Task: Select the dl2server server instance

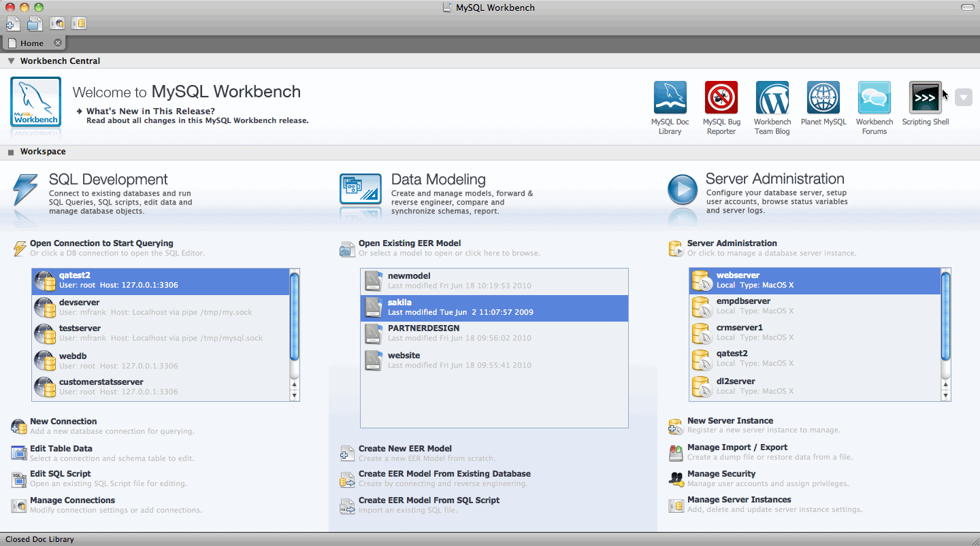Action: tap(815, 386)
